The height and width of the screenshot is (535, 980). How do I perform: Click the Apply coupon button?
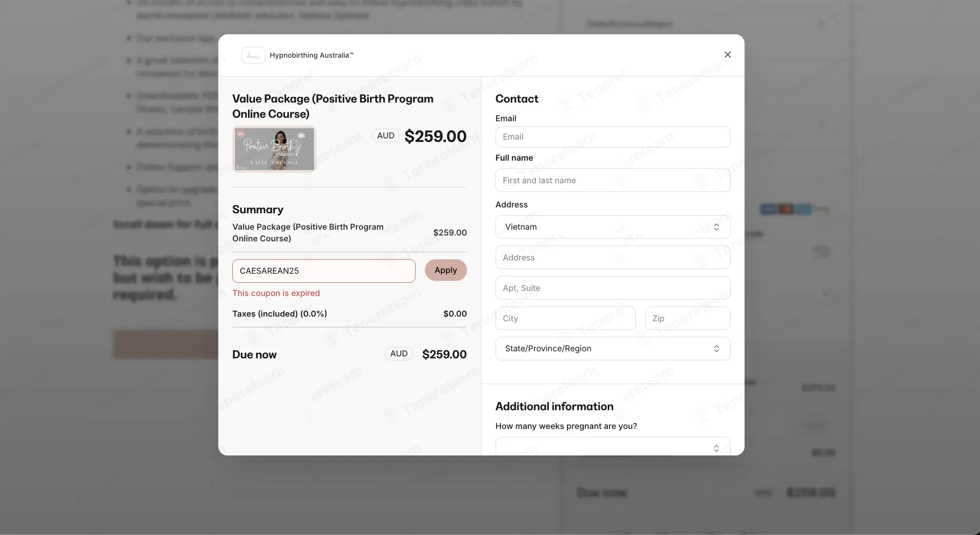pyautogui.click(x=446, y=270)
